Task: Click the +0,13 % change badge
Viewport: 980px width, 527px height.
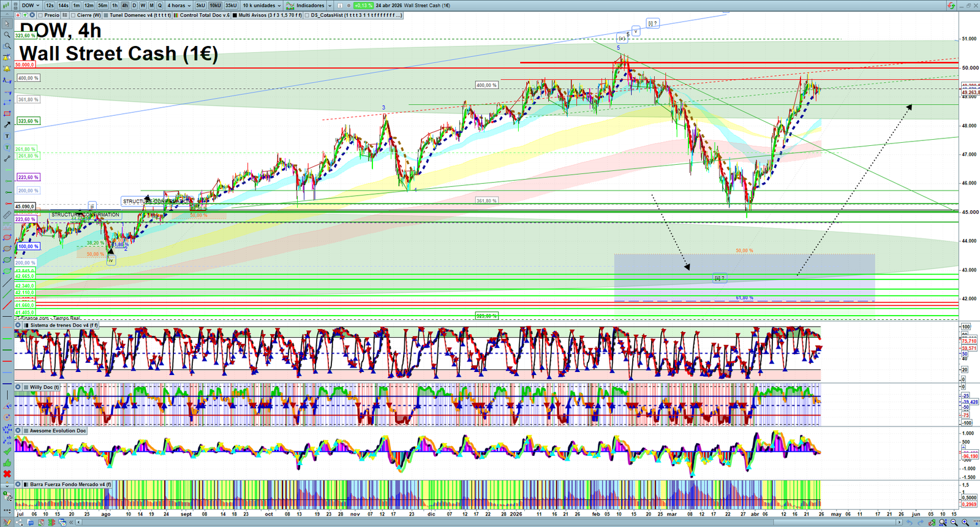Action: 363,6
